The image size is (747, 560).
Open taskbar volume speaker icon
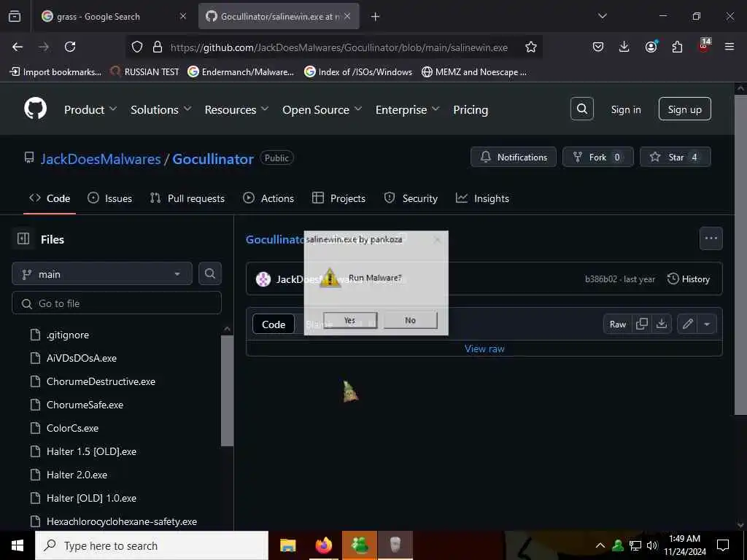click(x=652, y=545)
